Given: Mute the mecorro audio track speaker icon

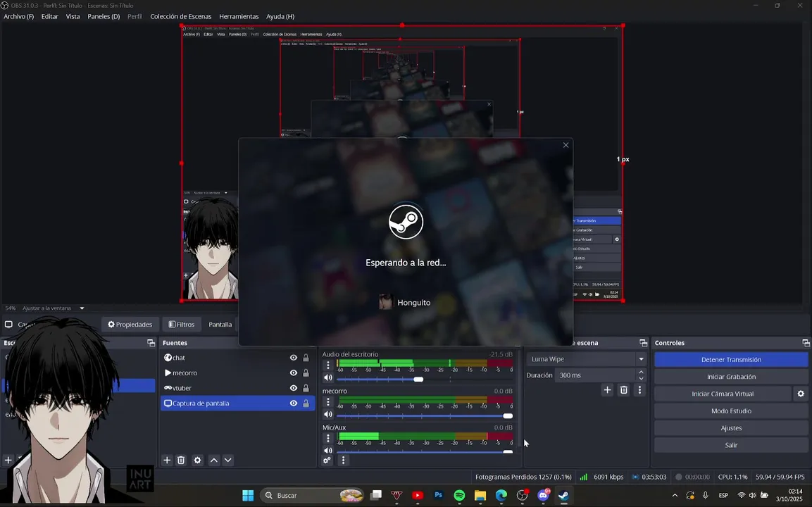Looking at the screenshot, I should 327,414.
